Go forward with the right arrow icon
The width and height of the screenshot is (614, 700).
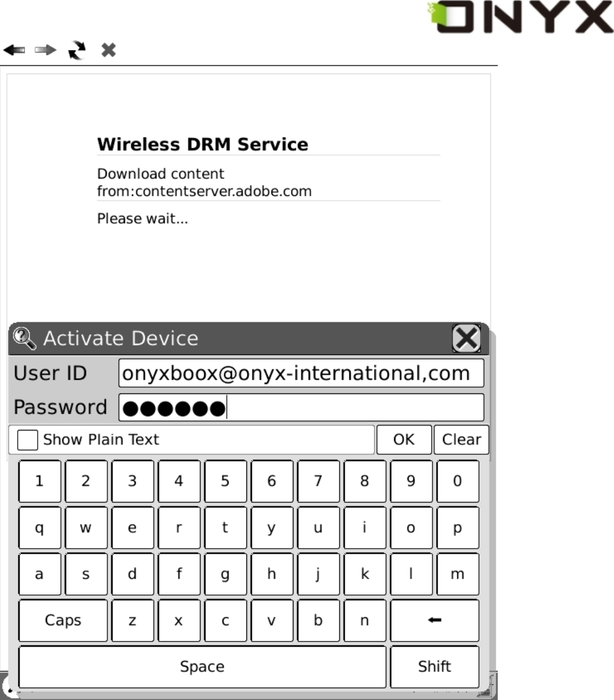(45, 50)
